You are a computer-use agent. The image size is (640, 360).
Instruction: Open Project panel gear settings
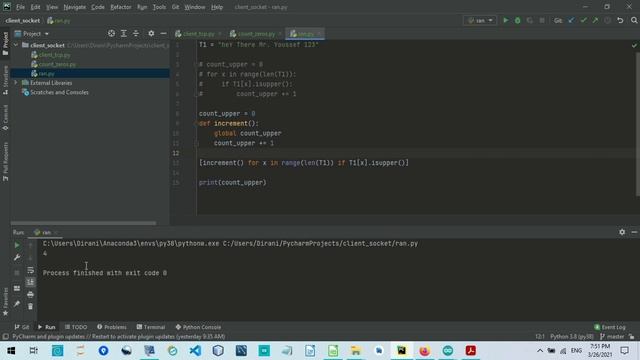[x=151, y=33]
